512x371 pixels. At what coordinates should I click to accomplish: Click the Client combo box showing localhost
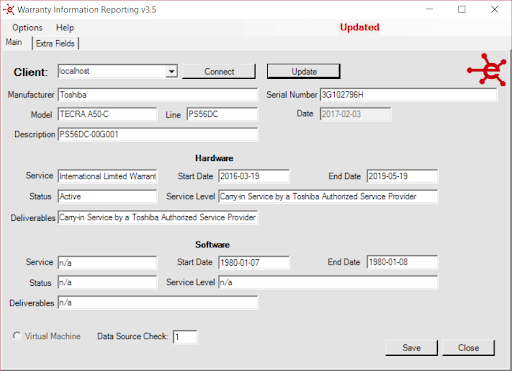[118, 71]
